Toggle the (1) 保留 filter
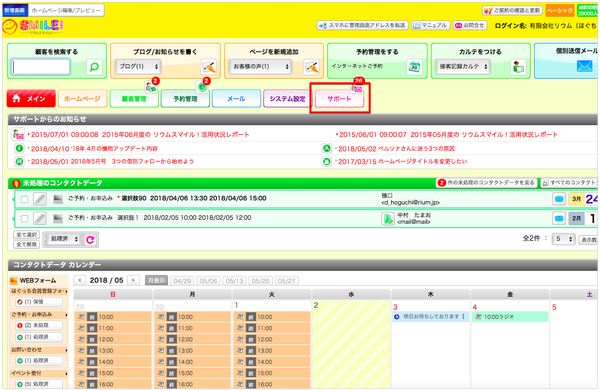600x391 pixels. click(x=39, y=302)
